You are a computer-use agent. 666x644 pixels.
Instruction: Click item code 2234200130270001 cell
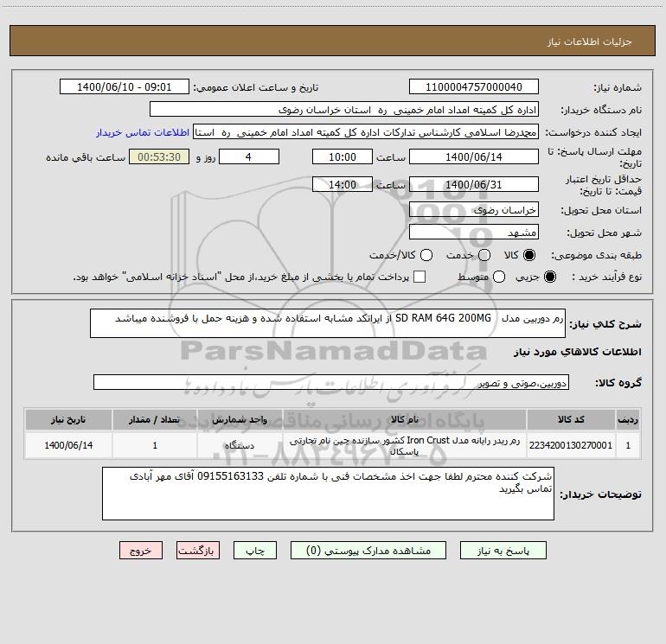[x=571, y=445]
